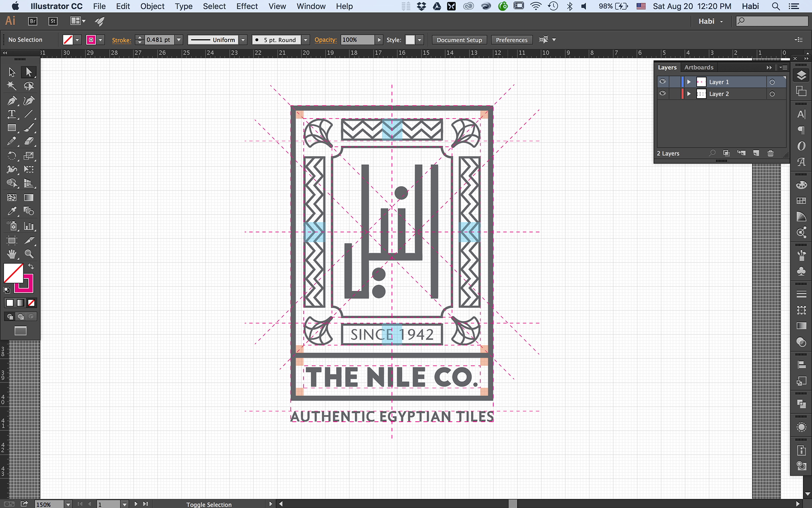Viewport: 812px width, 508px height.
Task: Open Adobe Bridge via Br icon
Action: pyautogui.click(x=33, y=21)
